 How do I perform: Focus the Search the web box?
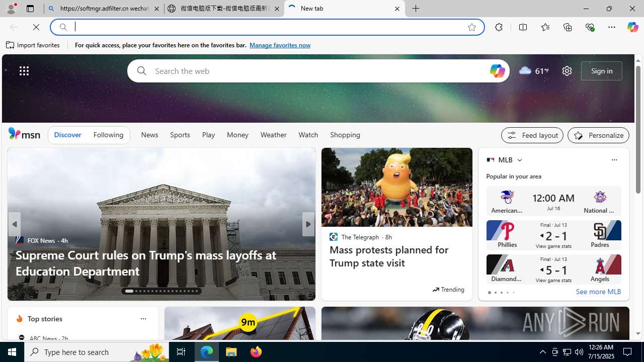318,71
